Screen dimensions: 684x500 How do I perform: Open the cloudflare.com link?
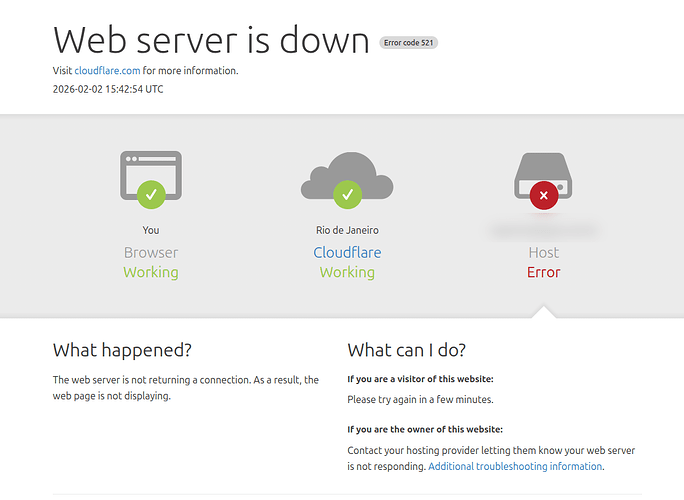tap(107, 71)
